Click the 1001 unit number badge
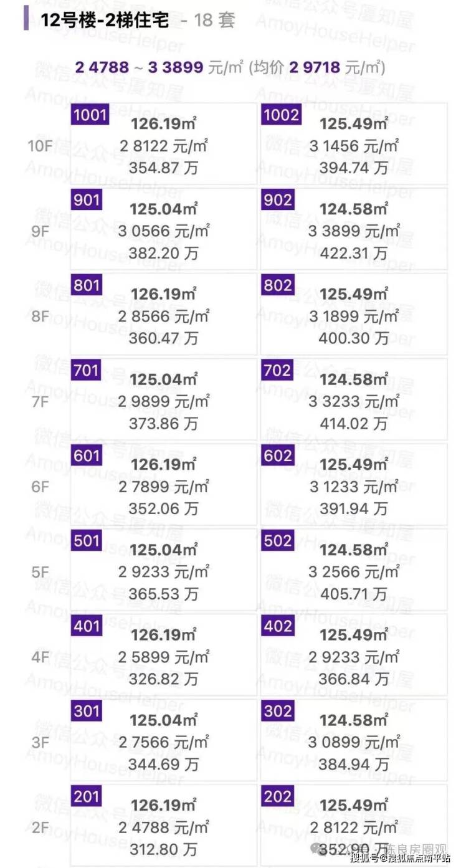Image resolution: width=461 pixels, height=868 pixels. [90, 115]
